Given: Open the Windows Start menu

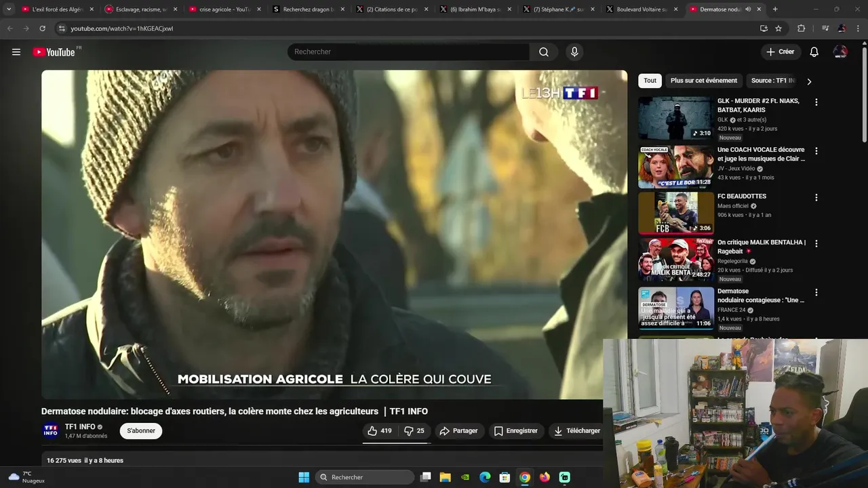Looking at the screenshot, I should point(304,477).
